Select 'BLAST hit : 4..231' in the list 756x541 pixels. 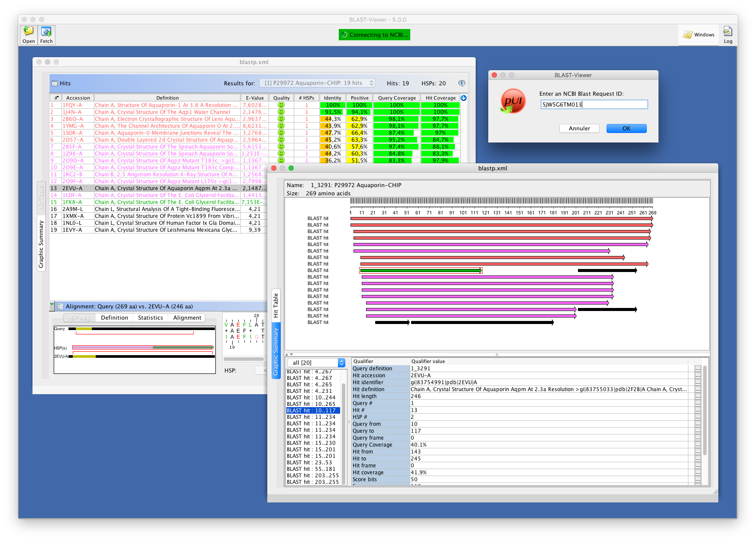[313, 391]
